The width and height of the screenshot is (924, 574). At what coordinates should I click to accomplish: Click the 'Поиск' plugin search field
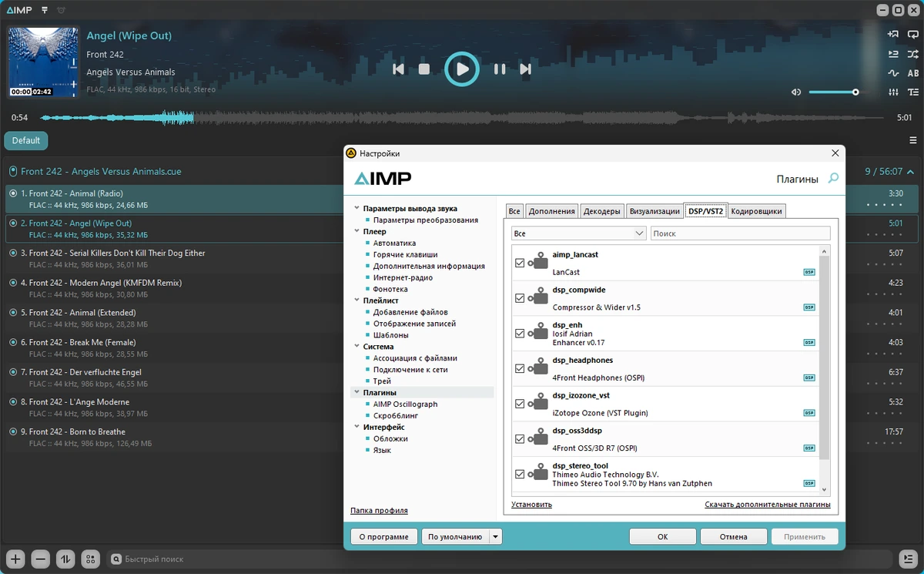coord(740,233)
